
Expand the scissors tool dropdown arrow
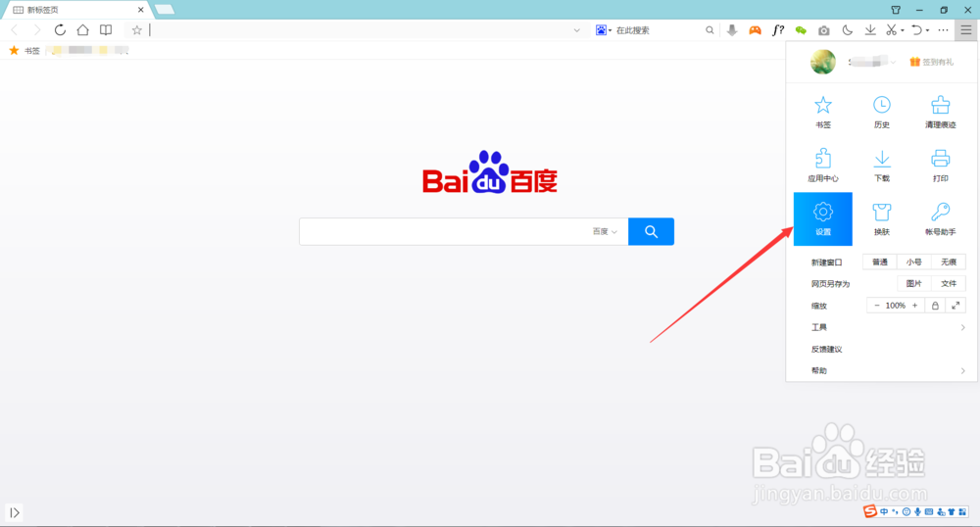coord(903,30)
